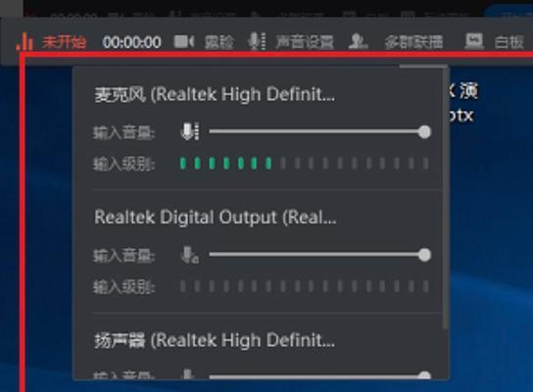
Task: Click the red signal bars status icon
Action: point(24,41)
